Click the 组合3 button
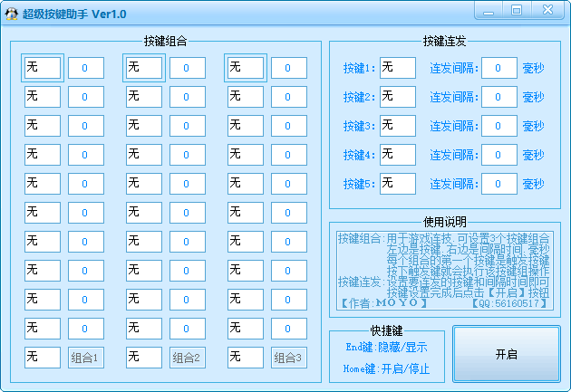 point(289,358)
